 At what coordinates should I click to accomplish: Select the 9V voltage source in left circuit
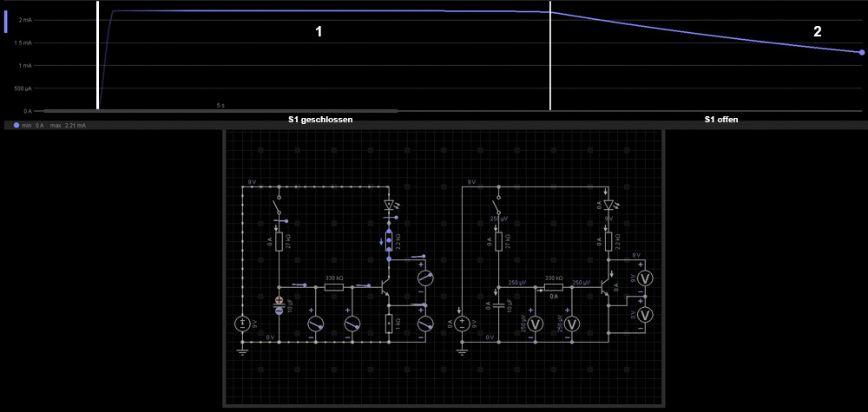tap(243, 324)
